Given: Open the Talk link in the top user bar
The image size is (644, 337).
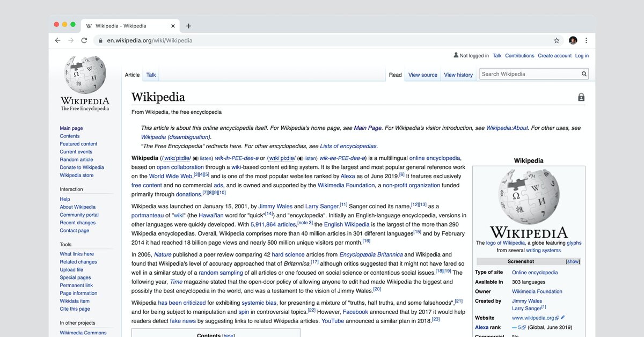Looking at the screenshot, I should pos(497,56).
